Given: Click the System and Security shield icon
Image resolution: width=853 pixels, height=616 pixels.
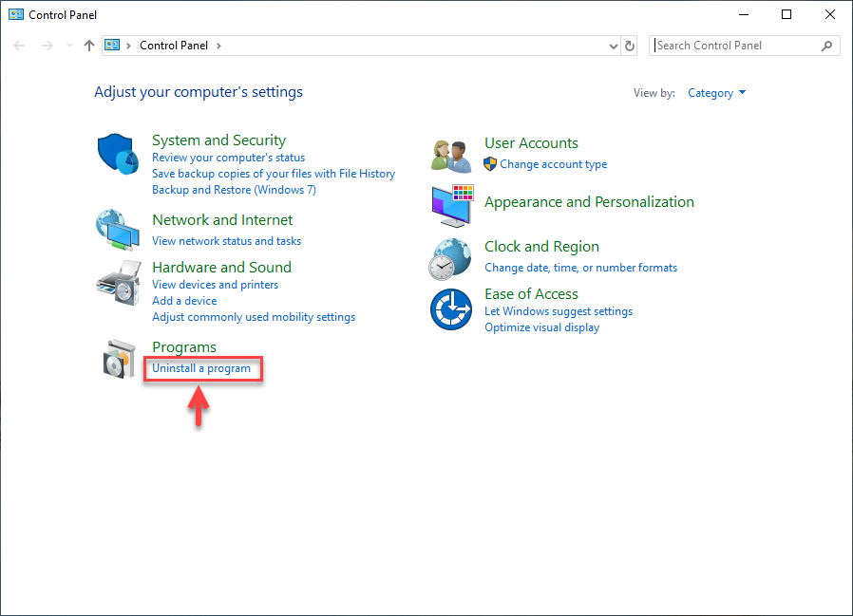Looking at the screenshot, I should (x=118, y=154).
